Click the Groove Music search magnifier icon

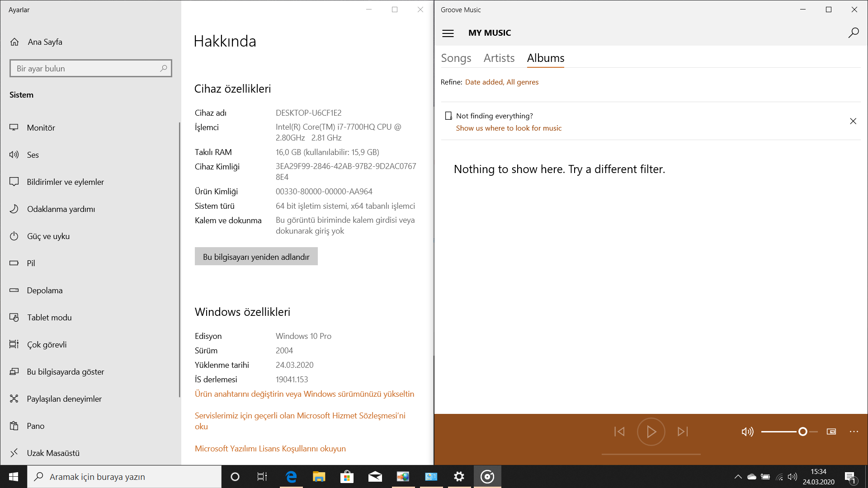(x=853, y=33)
